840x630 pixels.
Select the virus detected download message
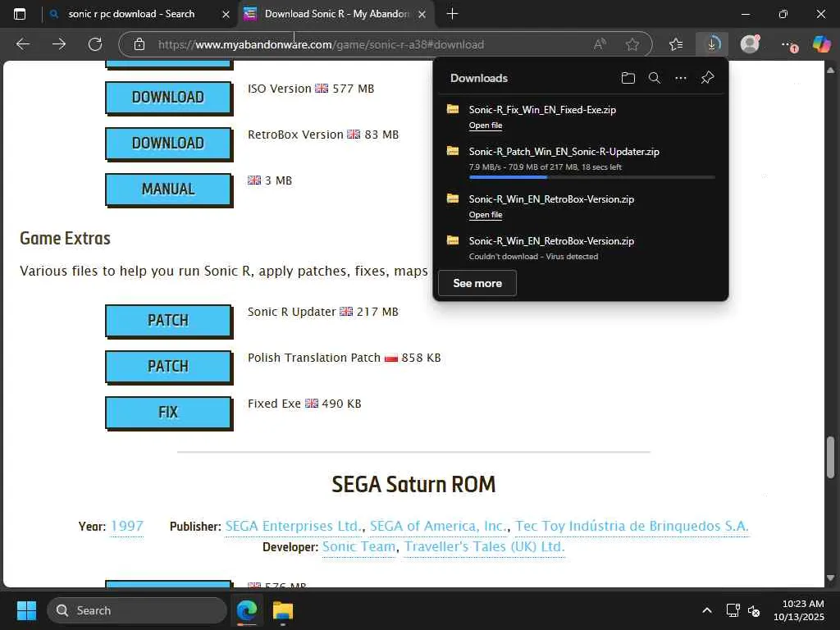click(533, 256)
